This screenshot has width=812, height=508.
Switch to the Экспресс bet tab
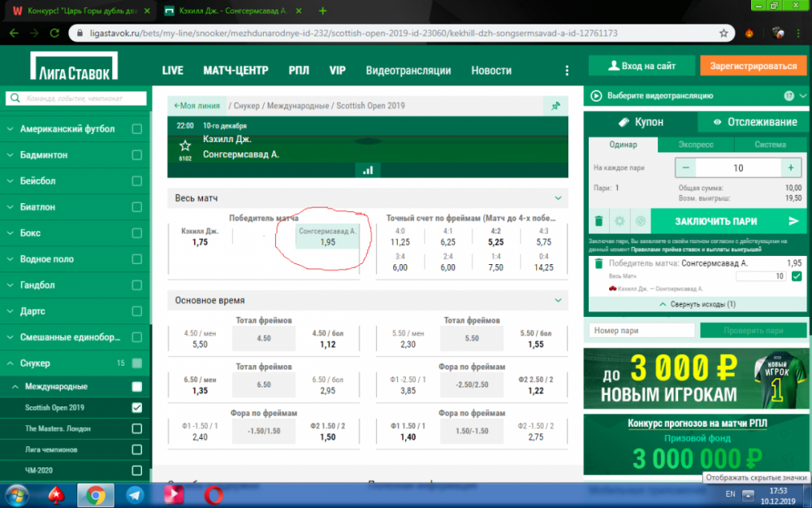coord(696,145)
